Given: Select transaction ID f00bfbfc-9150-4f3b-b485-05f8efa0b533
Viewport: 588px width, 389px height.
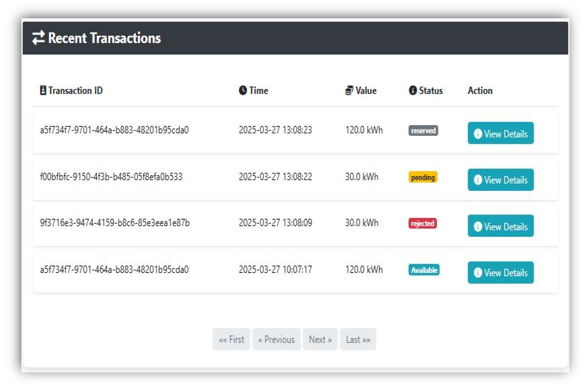Looking at the screenshot, I should pyautogui.click(x=111, y=177).
